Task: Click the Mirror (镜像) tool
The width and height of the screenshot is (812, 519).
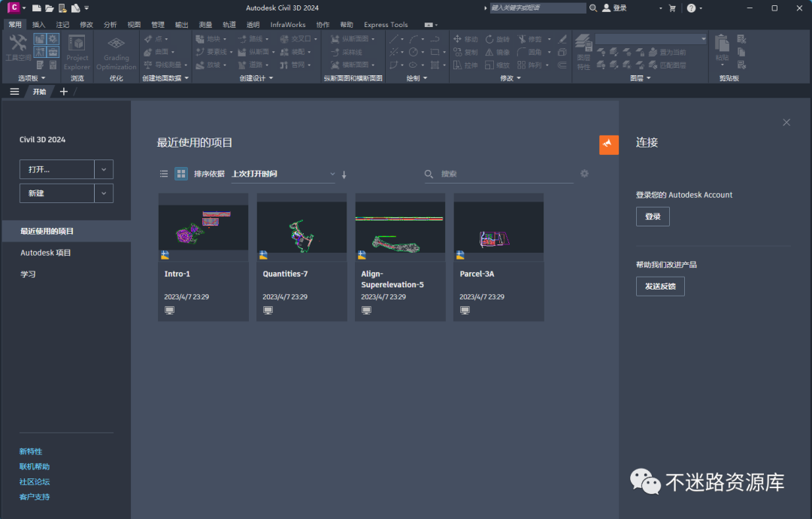Action: coord(497,52)
